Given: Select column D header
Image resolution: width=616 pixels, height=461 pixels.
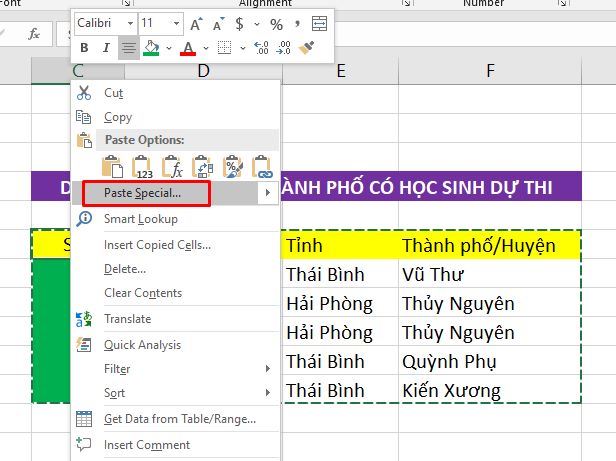Looking at the screenshot, I should (204, 71).
